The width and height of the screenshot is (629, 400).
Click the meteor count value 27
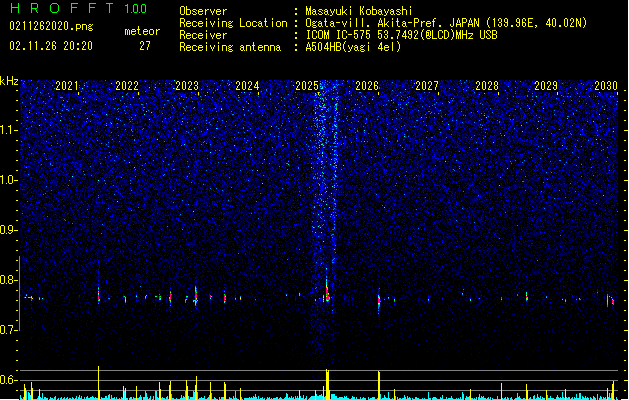pos(145,46)
